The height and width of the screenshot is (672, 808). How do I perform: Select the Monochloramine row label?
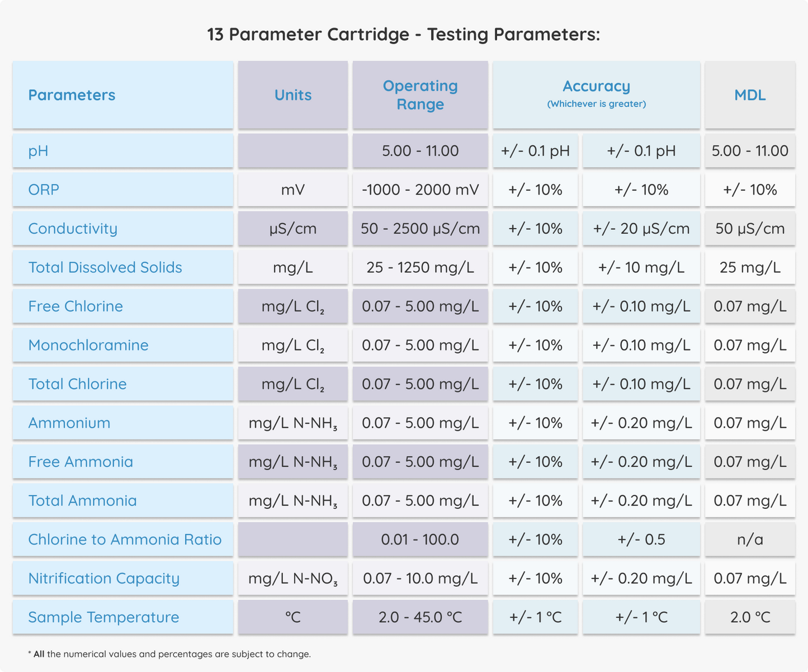[x=88, y=345]
